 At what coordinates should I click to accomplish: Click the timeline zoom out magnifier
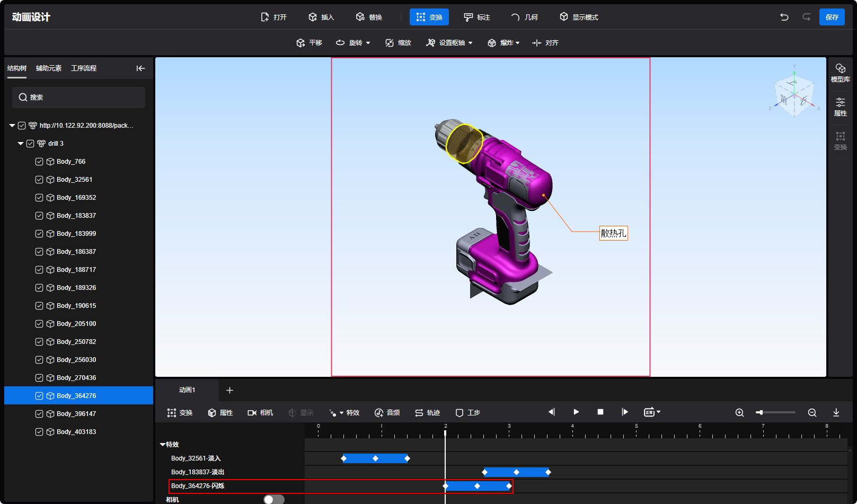coord(812,412)
